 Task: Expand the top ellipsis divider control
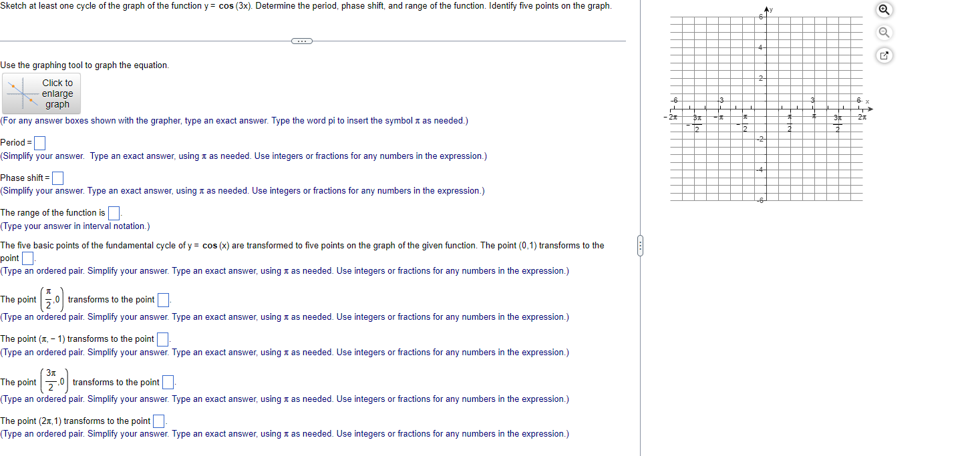301,40
